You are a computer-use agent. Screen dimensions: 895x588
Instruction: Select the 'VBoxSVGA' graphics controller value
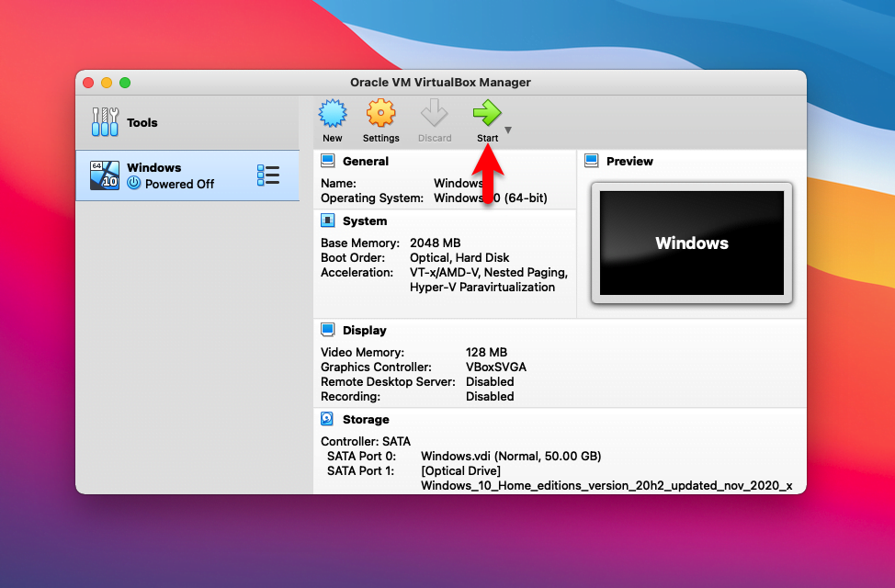pyautogui.click(x=496, y=367)
